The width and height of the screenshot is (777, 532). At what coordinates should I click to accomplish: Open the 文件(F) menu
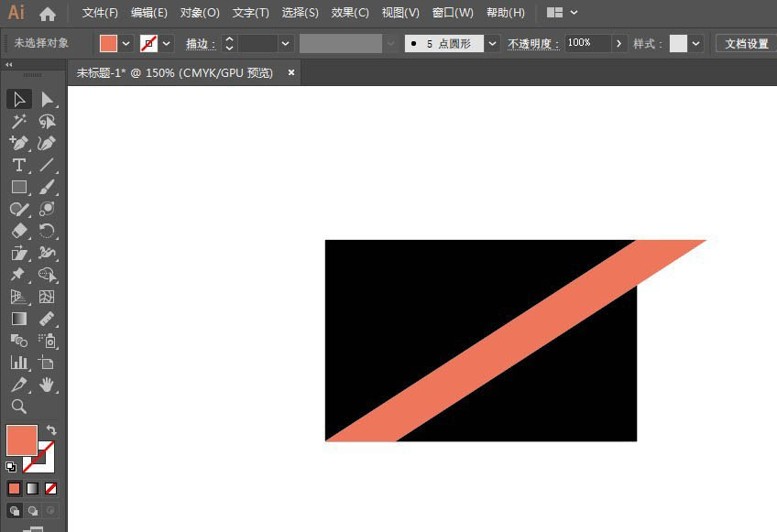(x=100, y=13)
